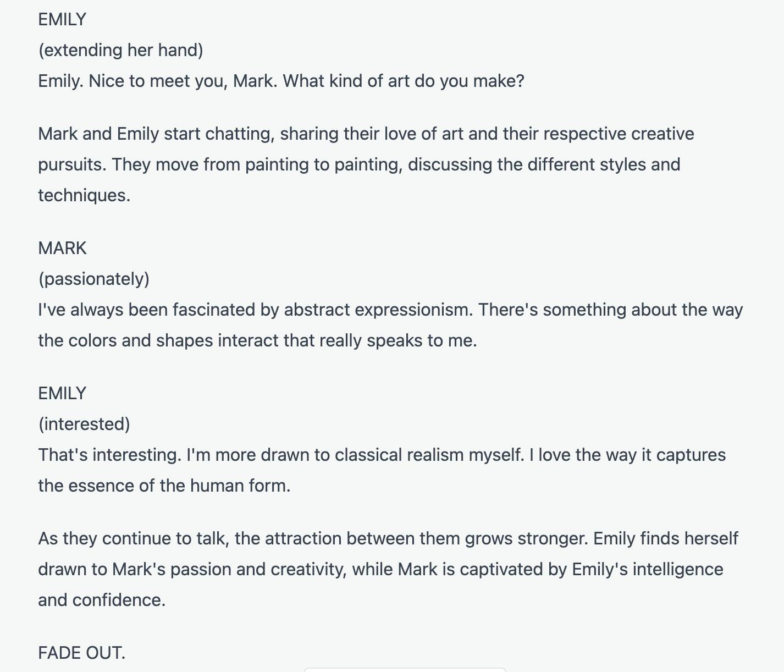Click the second EMILY character heading
Viewport: 784px width, 672px height.
click(62, 393)
